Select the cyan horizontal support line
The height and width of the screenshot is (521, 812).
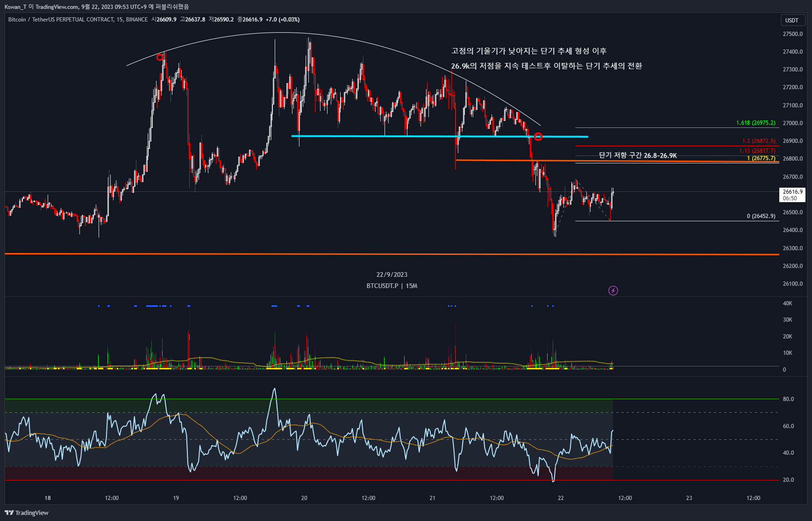(440, 136)
